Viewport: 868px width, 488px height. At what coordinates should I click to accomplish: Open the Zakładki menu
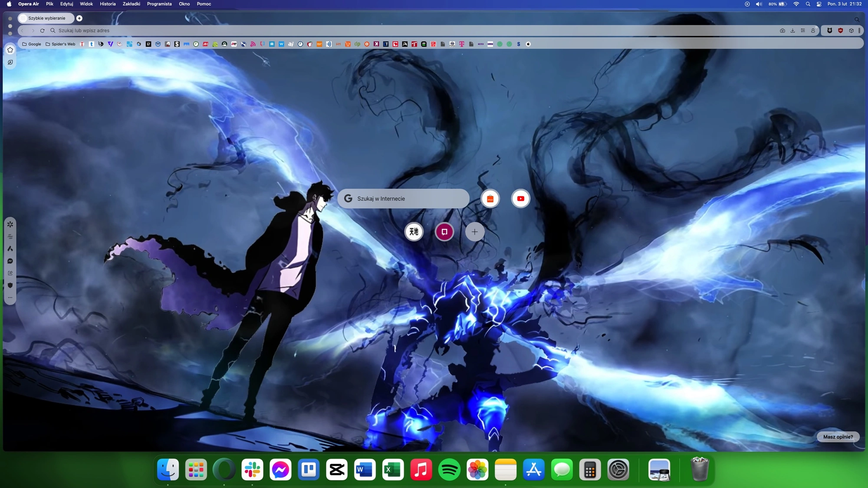click(132, 4)
